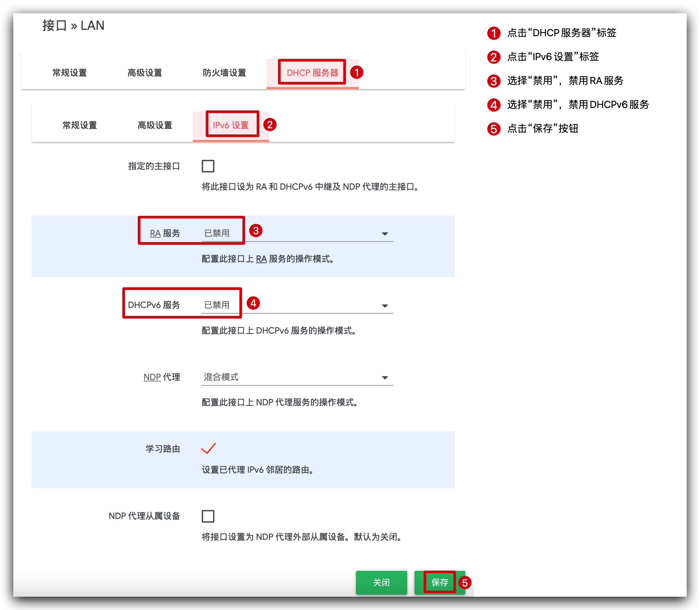700x610 pixels.
Task: Open the top-level 高级设置 tab
Action: point(145,73)
